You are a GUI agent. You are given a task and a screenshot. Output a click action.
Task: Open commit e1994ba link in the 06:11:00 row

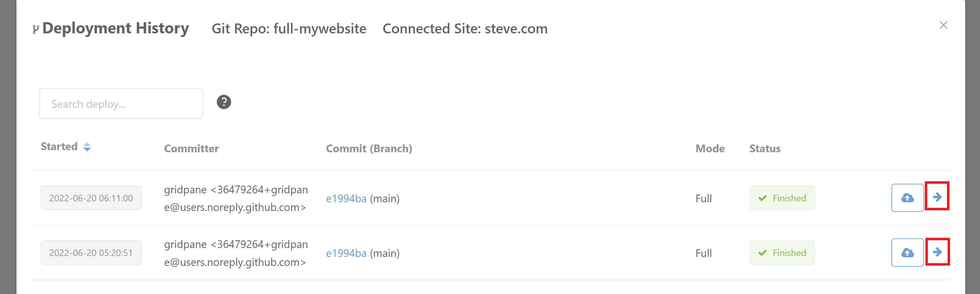pos(346,198)
